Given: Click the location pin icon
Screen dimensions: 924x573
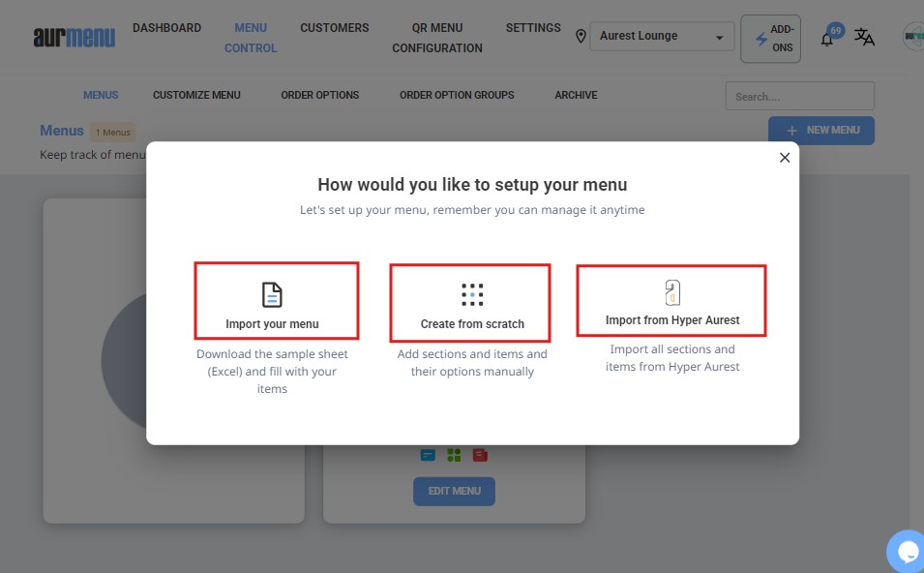Looking at the screenshot, I should [x=581, y=37].
